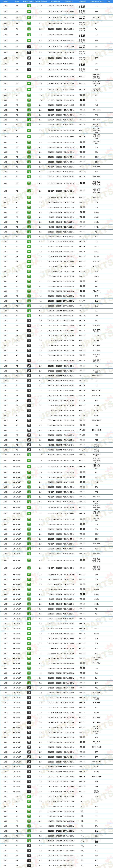Click the Nadwozie column header
Image resolution: width=113 pixels, height=868 pixels.
click(x=82, y=2)
